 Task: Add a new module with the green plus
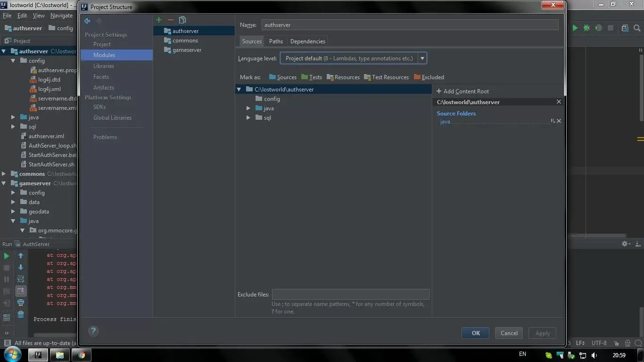(x=159, y=20)
